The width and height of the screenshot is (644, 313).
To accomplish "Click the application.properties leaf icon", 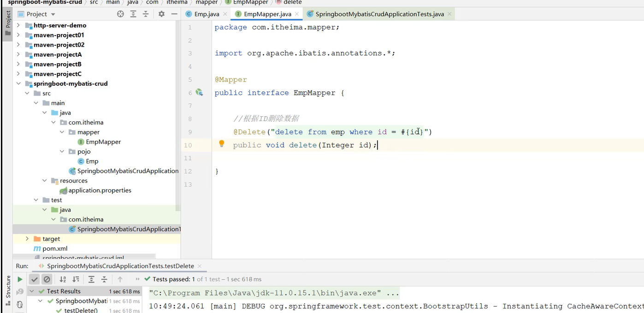I will click(x=64, y=191).
